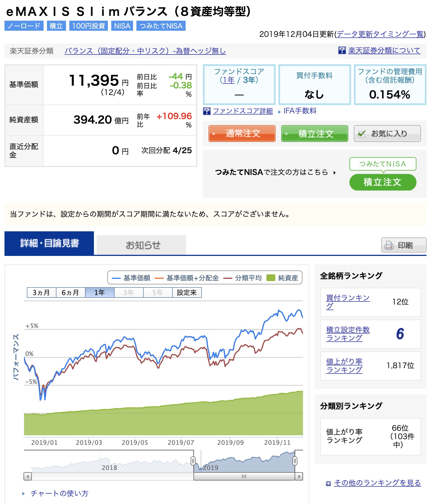The image size is (431, 504).
Task: Open 積立設定件数ランキング link
Action: [x=348, y=334]
